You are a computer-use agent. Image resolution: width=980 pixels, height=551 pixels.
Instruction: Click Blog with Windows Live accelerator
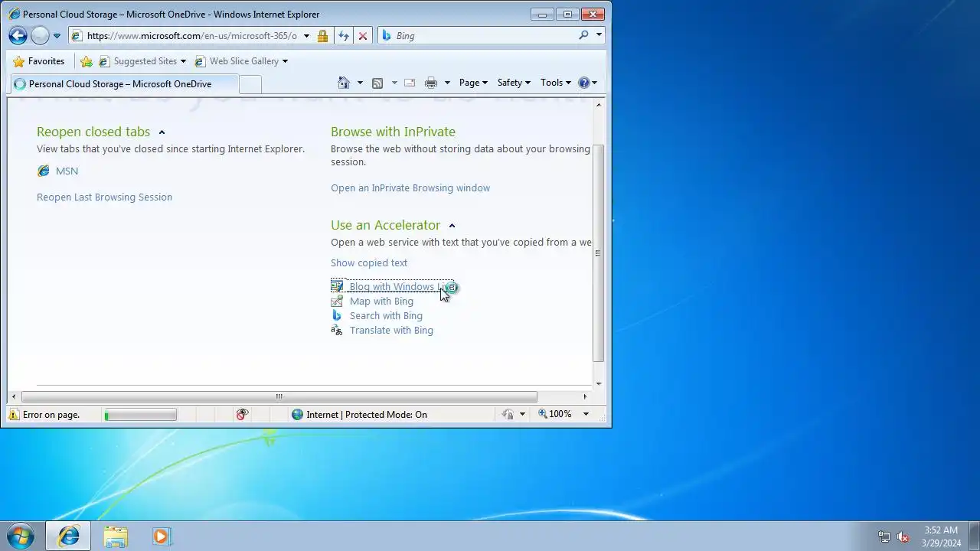click(x=403, y=287)
